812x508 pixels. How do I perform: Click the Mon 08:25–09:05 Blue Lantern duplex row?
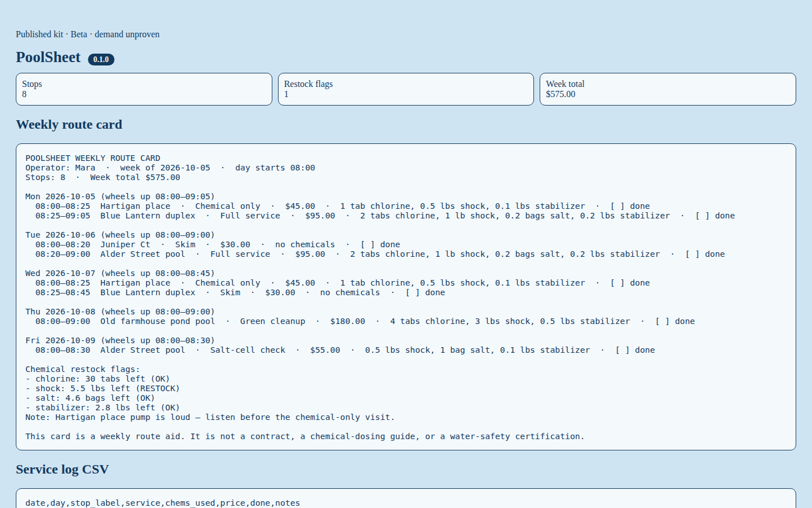385,216
